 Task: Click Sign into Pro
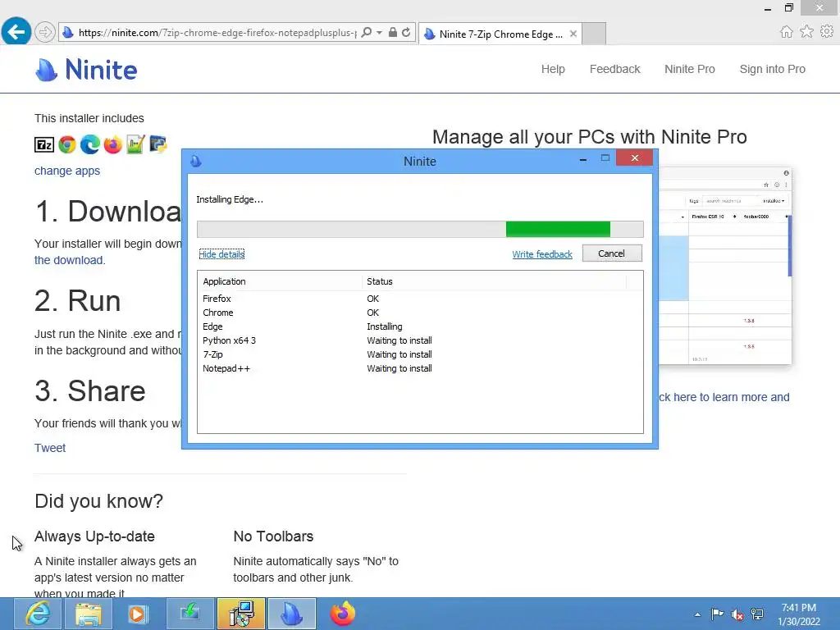[x=772, y=69]
